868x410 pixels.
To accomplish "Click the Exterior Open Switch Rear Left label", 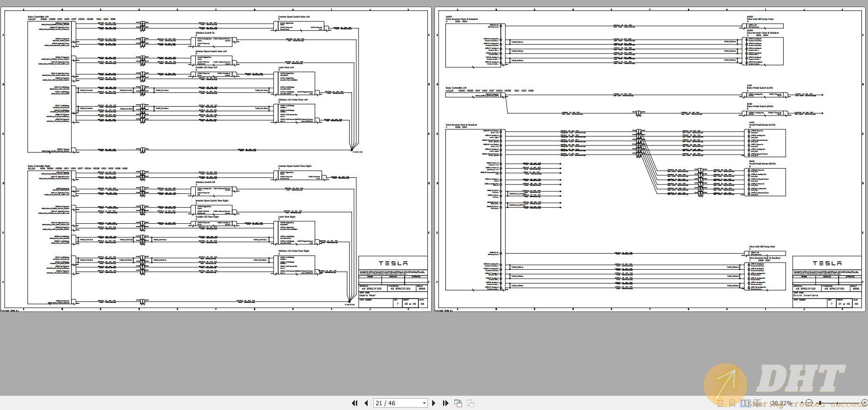I will 294,17.
